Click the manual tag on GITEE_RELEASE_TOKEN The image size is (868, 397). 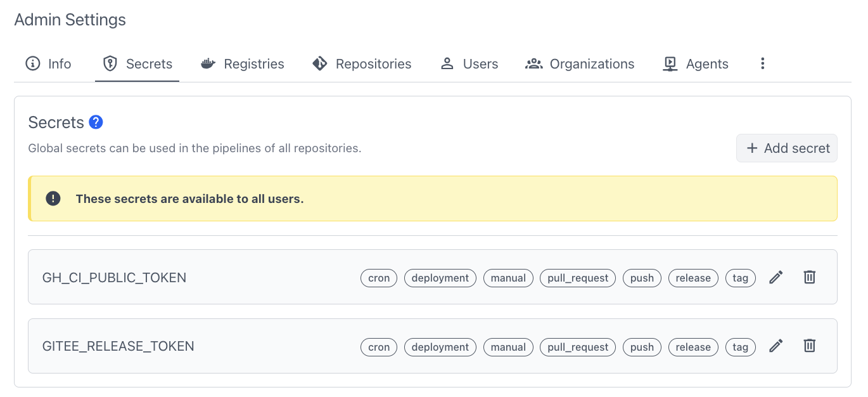coord(508,347)
